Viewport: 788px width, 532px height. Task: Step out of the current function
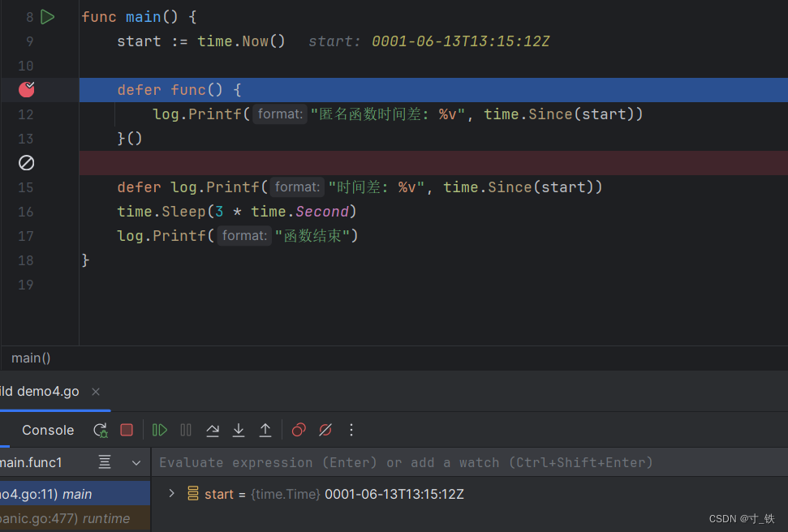point(265,430)
